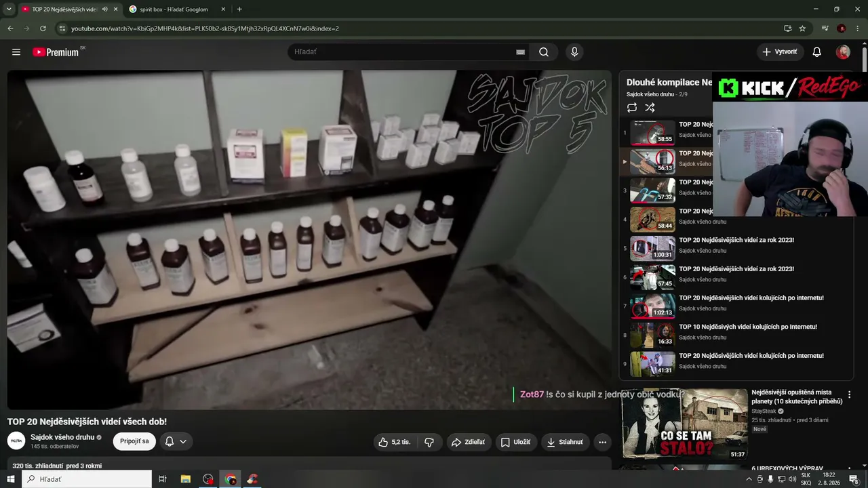Click the Pripojiť sa join button

pyautogui.click(x=134, y=441)
